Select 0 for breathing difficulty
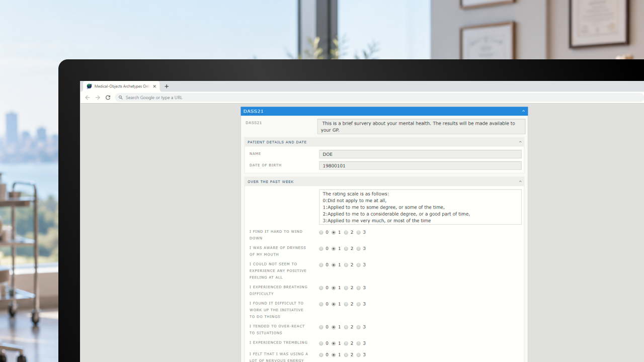Viewport: 644px width, 362px height. coord(321,288)
